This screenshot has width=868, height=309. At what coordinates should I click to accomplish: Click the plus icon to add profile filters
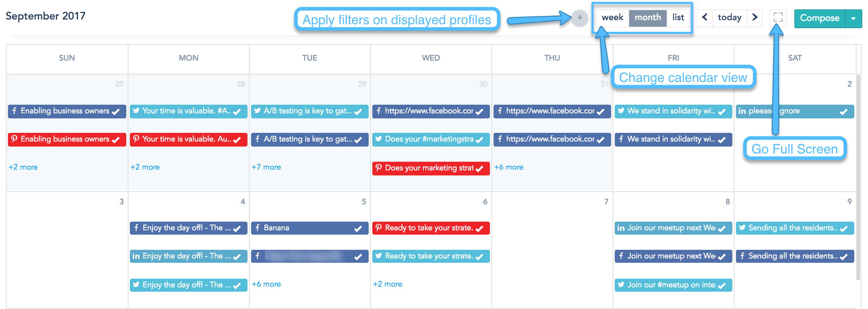[580, 18]
